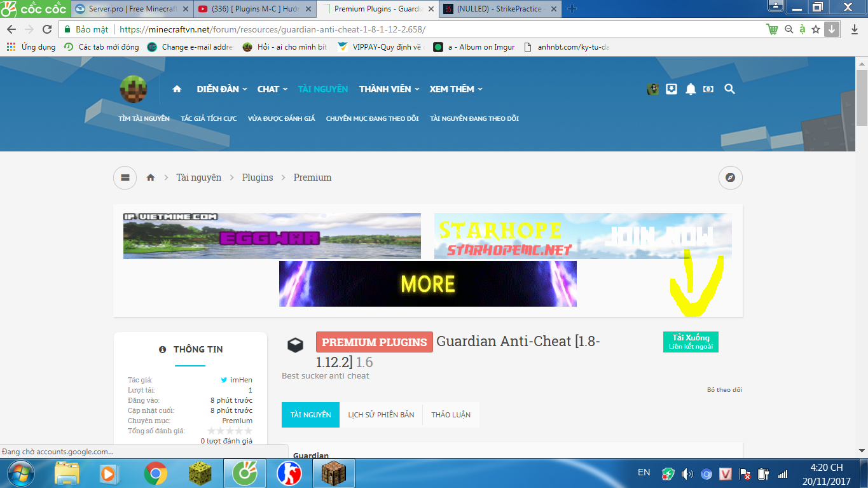
Task: Switch to Cốc Cốc browser in taskbar
Action: point(245,473)
